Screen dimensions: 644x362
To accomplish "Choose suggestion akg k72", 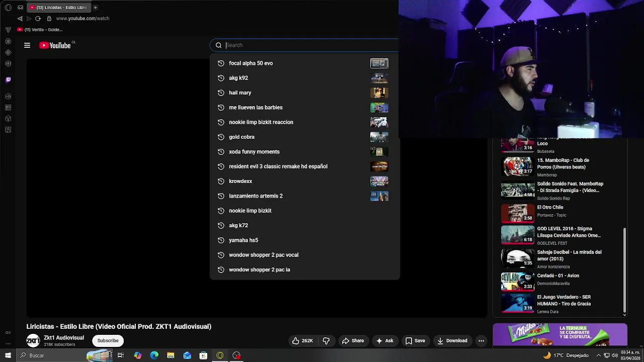I will pyautogui.click(x=304, y=225).
